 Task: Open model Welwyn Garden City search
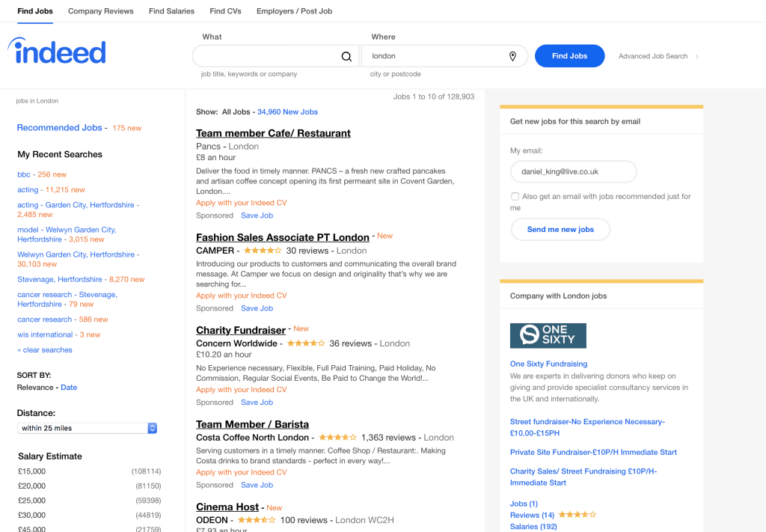67,234
